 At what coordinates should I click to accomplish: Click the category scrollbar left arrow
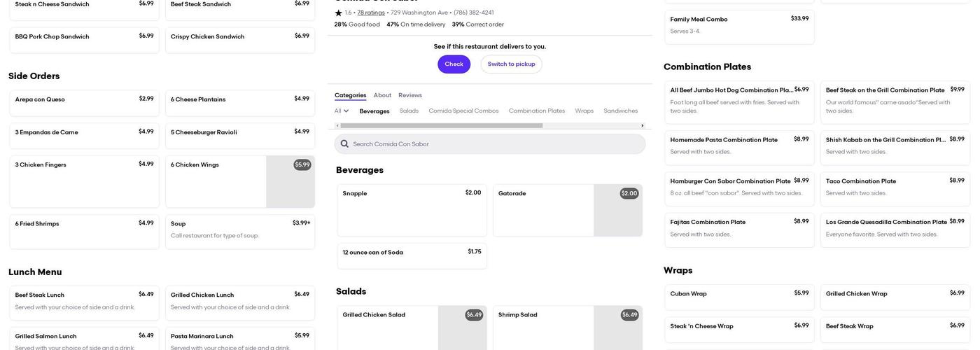pos(337,126)
